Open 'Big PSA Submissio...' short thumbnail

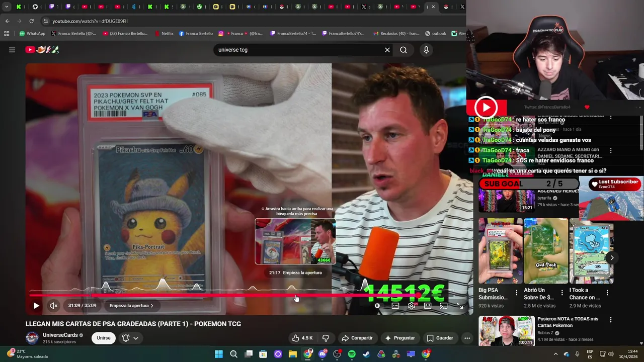click(x=501, y=251)
